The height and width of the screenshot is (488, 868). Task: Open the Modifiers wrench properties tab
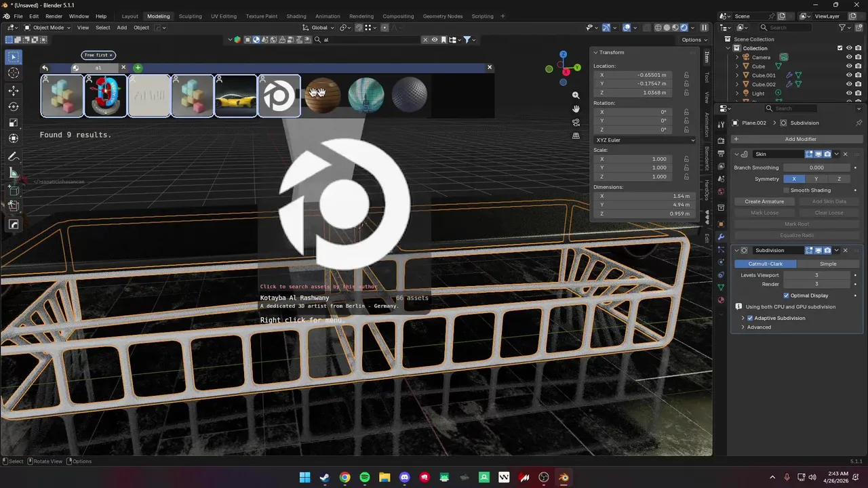(x=721, y=237)
